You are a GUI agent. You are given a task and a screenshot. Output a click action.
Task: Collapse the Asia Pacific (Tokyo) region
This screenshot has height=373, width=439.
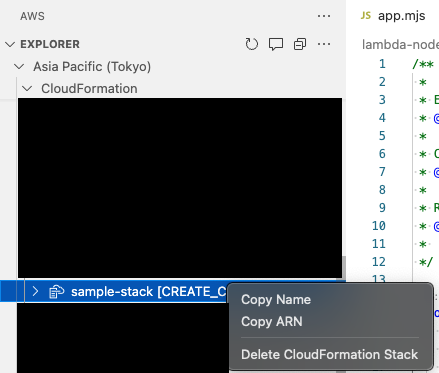(x=19, y=66)
